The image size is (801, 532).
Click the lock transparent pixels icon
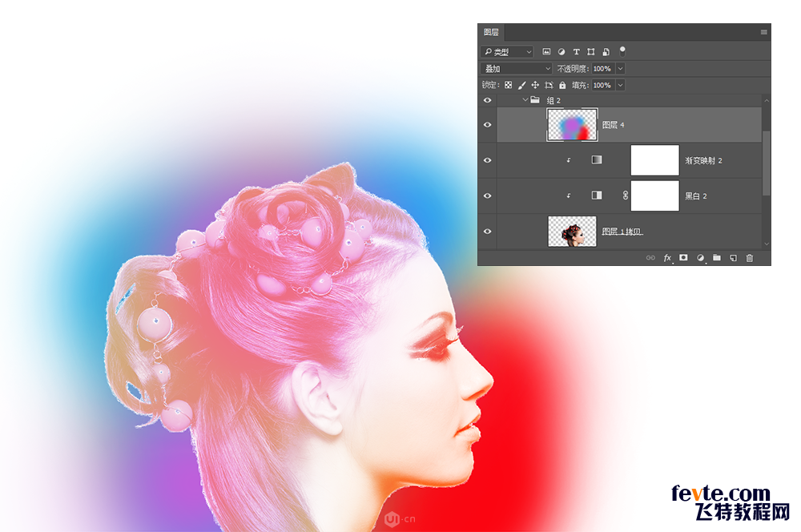point(508,85)
